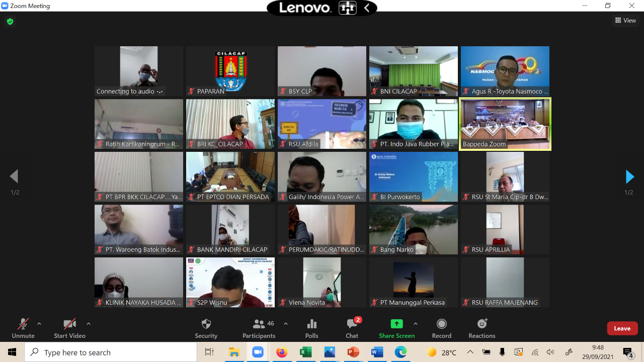Unmute the microphone
Image resolution: width=644 pixels, height=362 pixels.
point(23,324)
